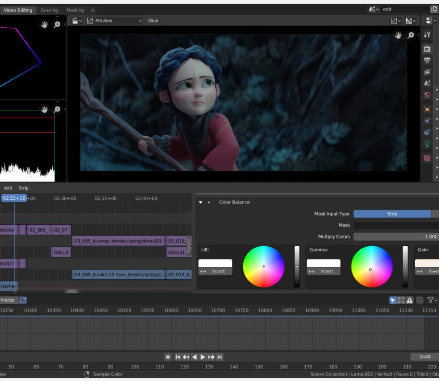Click the Gain color swatch
The image size is (439, 381).
point(427,263)
